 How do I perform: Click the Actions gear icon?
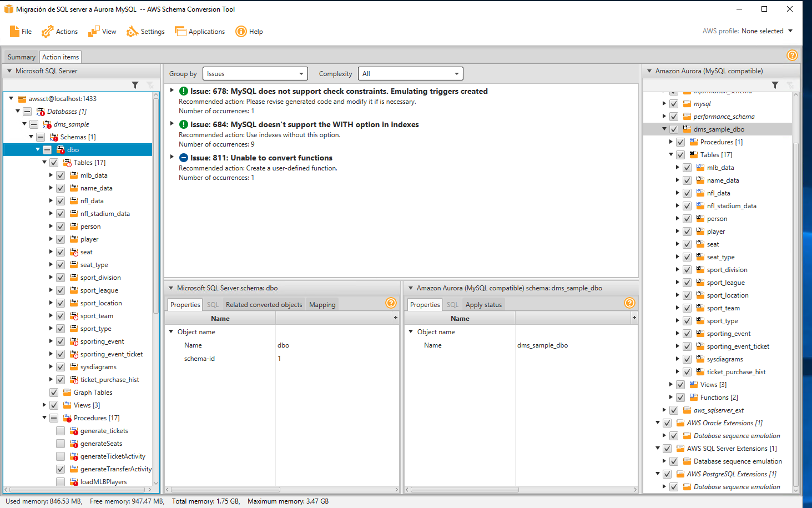tap(48, 32)
